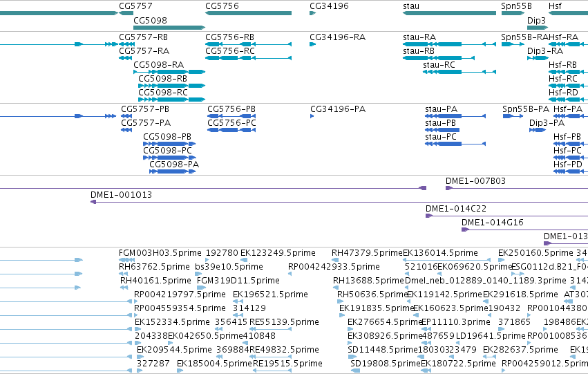Select the stau gene bar
The height and width of the screenshot is (374, 588).
pos(449,13)
